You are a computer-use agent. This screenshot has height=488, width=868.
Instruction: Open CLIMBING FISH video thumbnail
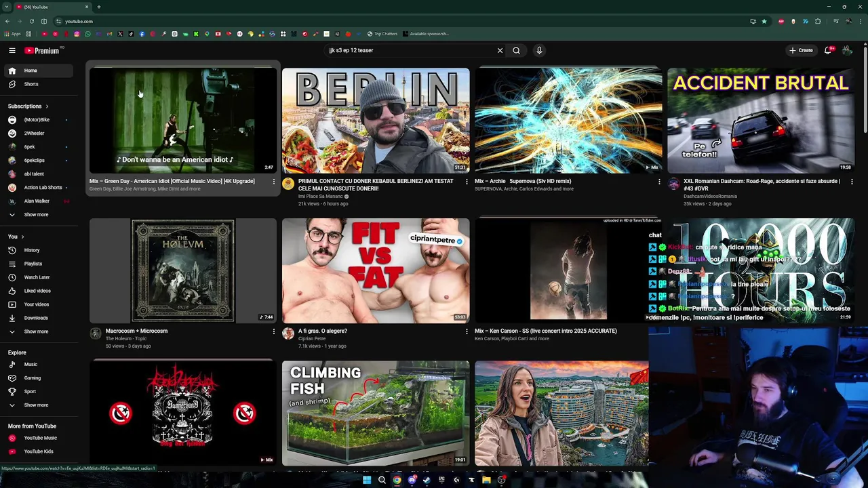[376, 413]
